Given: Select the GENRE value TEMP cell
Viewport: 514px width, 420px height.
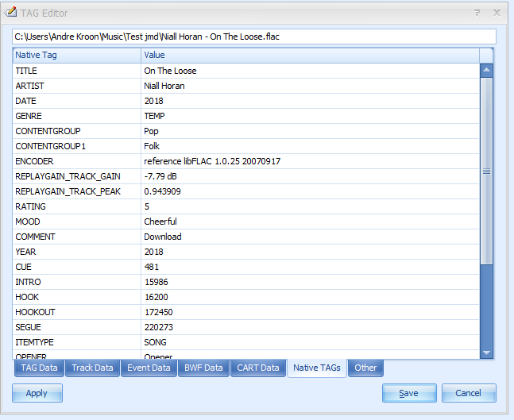Looking at the screenshot, I should pos(310,116).
